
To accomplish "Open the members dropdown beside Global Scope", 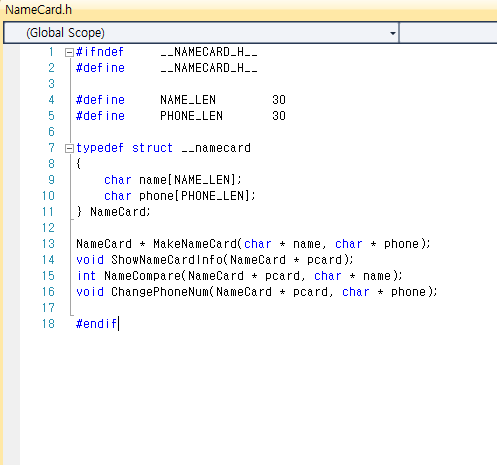I will click(x=448, y=33).
